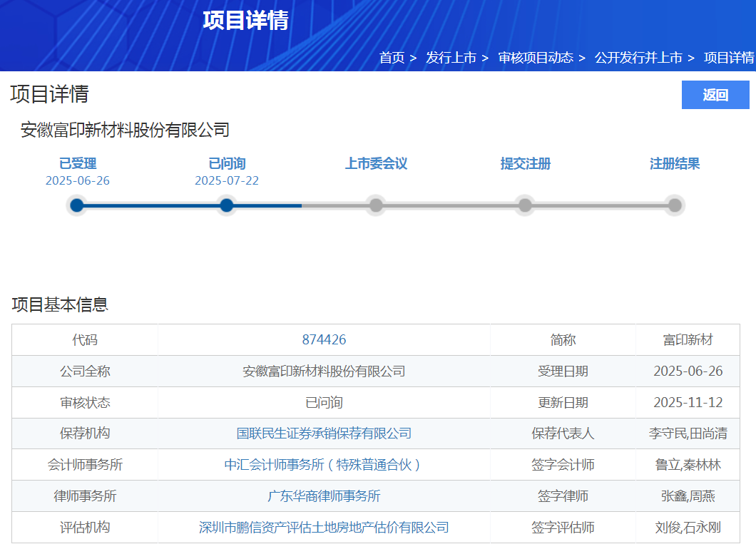Open 中汇会计师事务所 accounting firm link
Screen dimensions: 756x549
coord(324,465)
